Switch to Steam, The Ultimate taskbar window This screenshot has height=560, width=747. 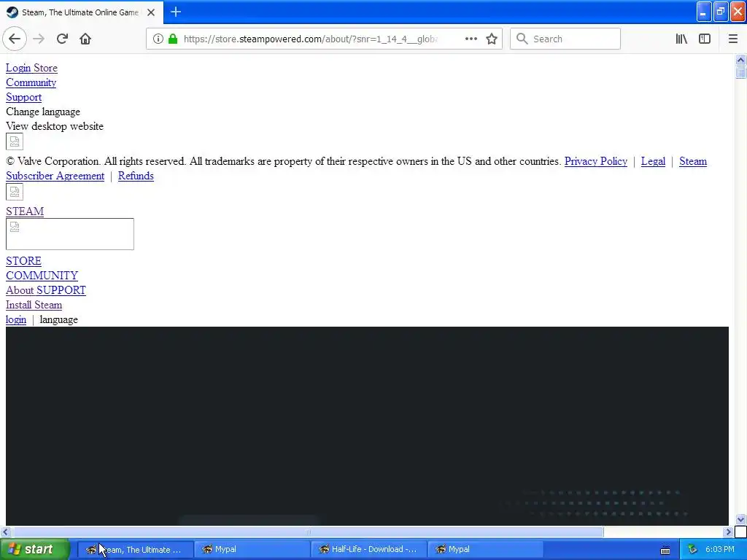(135, 550)
